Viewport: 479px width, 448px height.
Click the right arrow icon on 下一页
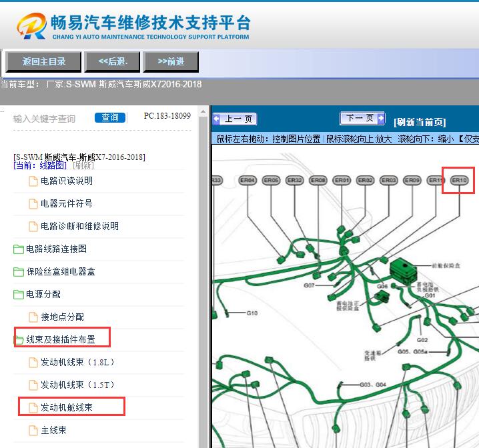coord(381,118)
